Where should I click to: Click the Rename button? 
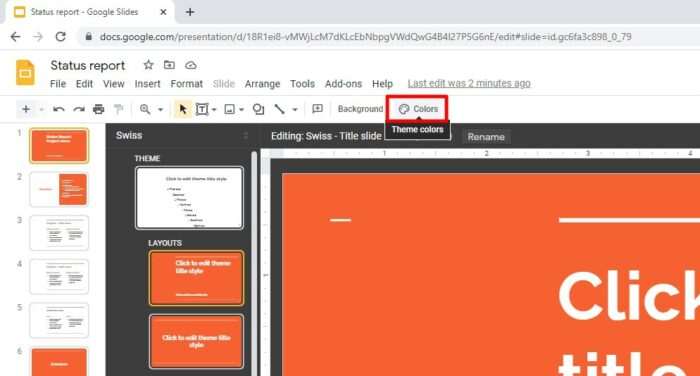tap(486, 137)
